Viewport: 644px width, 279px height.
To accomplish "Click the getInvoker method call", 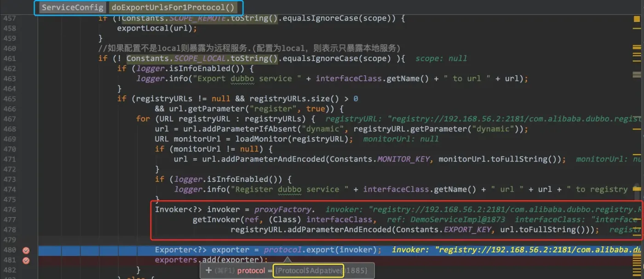I will (216, 220).
